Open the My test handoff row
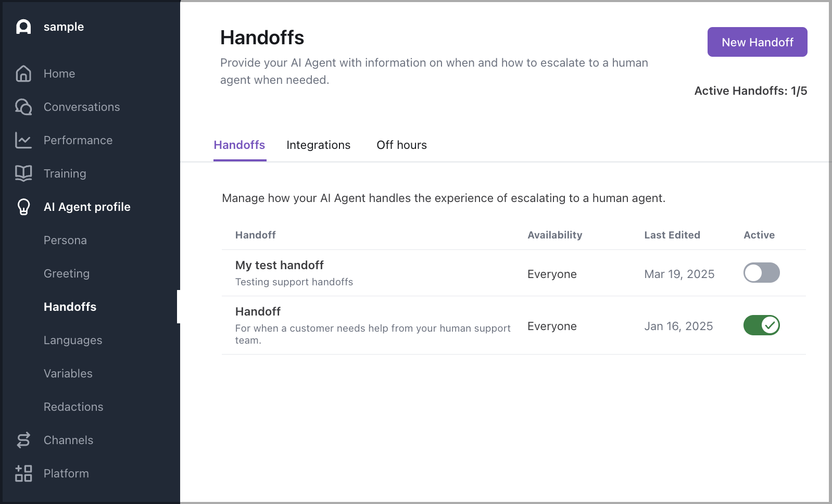Image resolution: width=832 pixels, height=504 pixels. tap(279, 265)
